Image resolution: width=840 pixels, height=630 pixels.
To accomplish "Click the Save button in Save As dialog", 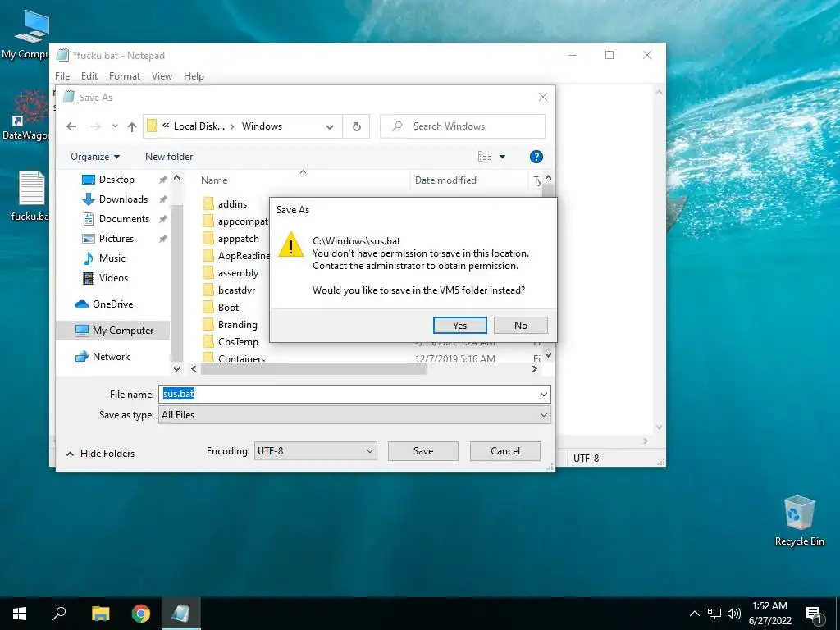I will click(x=422, y=451).
